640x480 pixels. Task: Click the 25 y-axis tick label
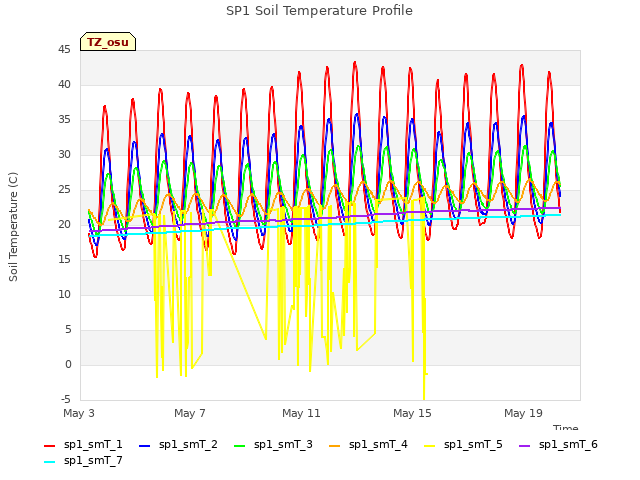point(64,190)
